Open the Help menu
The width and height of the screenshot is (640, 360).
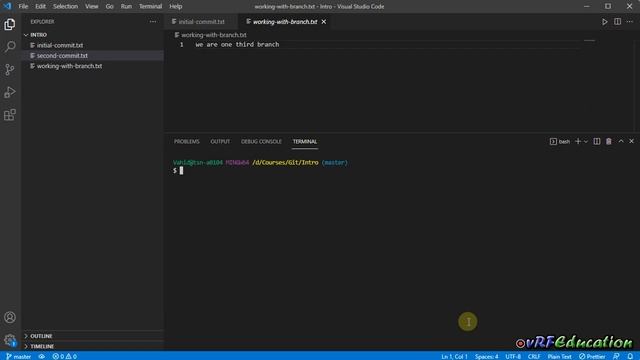point(176,6)
